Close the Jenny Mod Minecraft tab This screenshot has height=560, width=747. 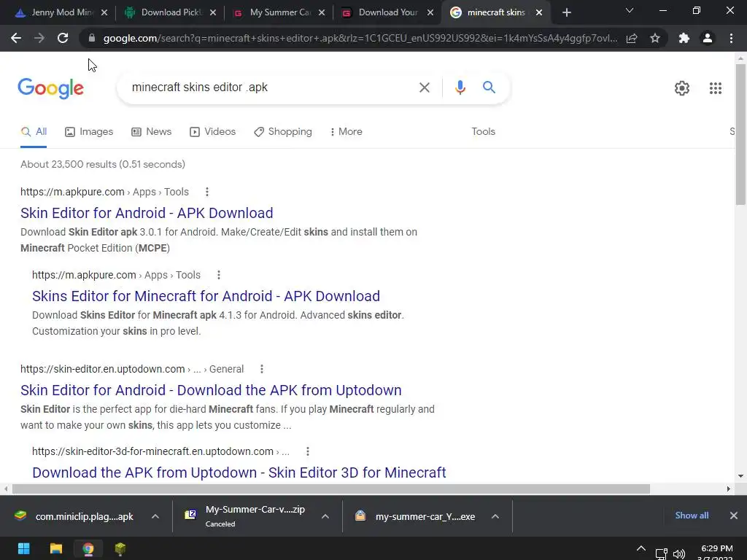(104, 13)
